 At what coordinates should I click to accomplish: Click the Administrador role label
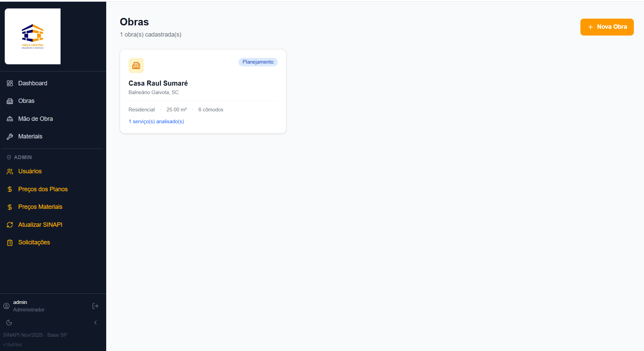pyautogui.click(x=29, y=310)
